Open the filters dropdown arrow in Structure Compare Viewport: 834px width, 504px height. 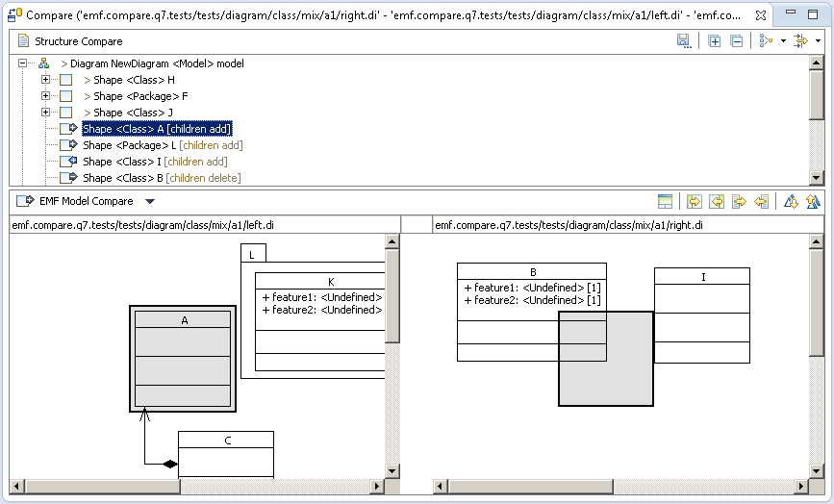pos(818,41)
